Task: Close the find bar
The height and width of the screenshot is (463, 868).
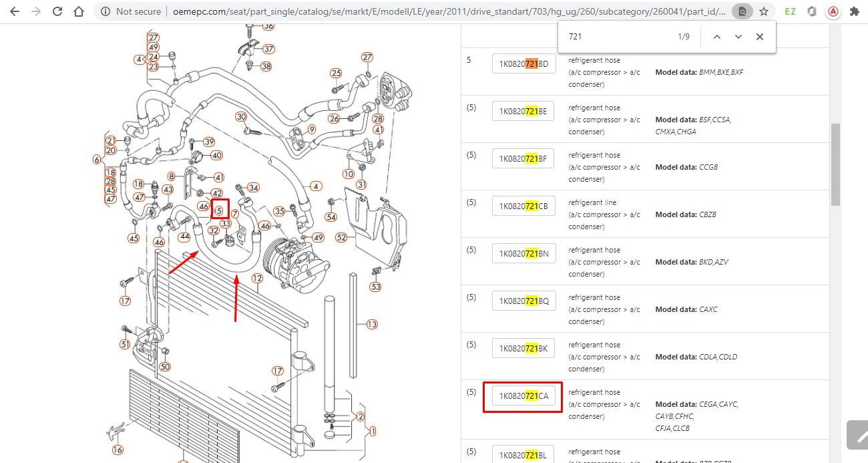Action: click(760, 37)
